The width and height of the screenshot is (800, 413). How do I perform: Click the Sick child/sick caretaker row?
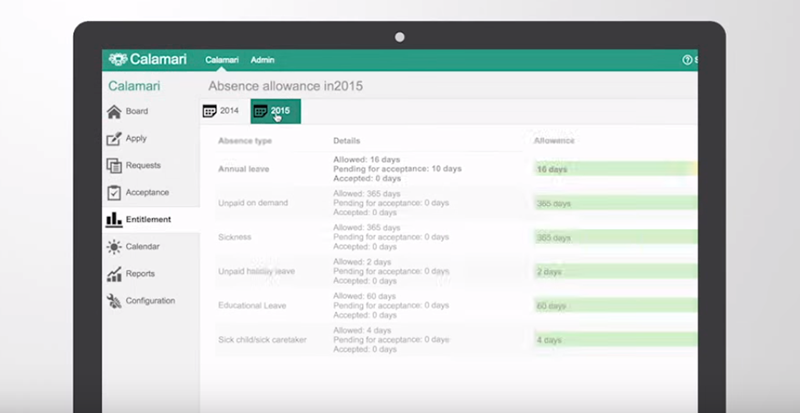tap(264, 339)
